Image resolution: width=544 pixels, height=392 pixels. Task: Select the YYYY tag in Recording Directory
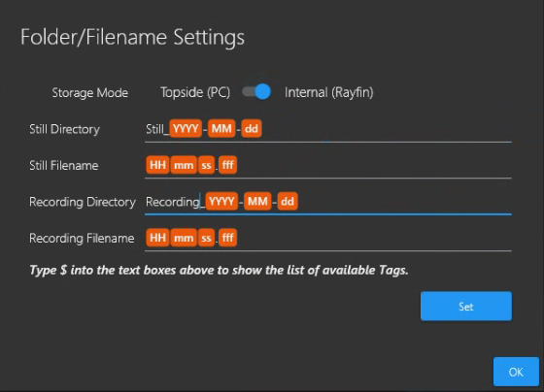tap(221, 202)
